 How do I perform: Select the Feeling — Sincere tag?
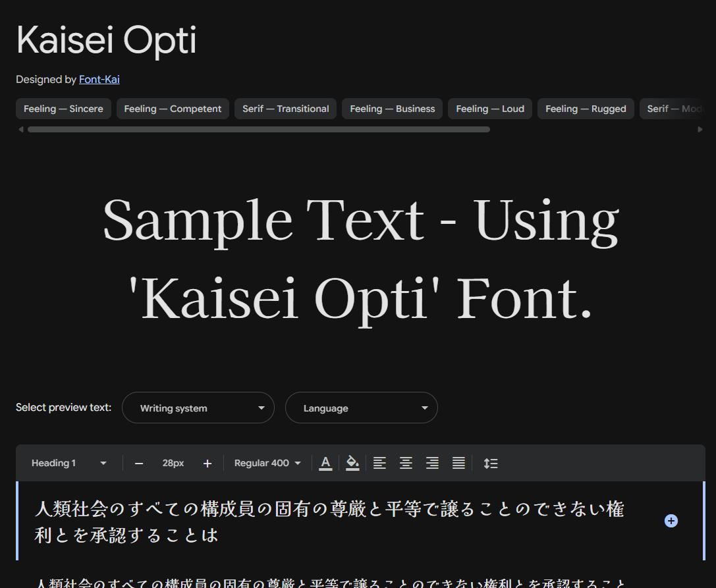click(x=63, y=109)
